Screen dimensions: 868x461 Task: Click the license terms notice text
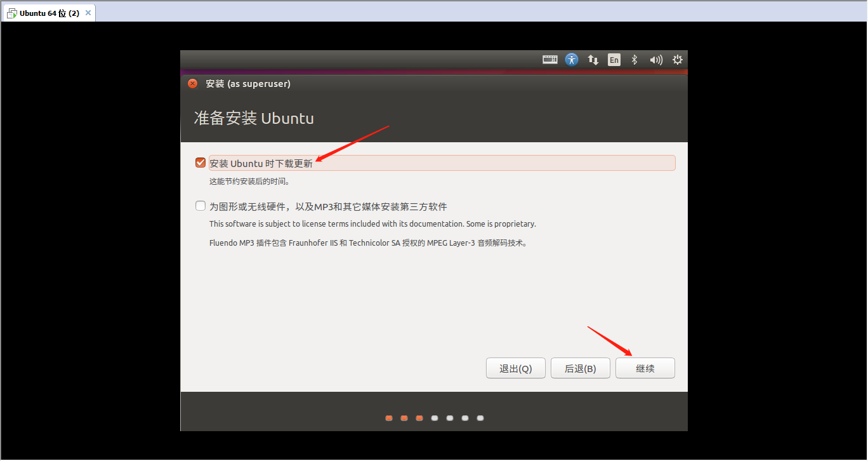tap(372, 224)
